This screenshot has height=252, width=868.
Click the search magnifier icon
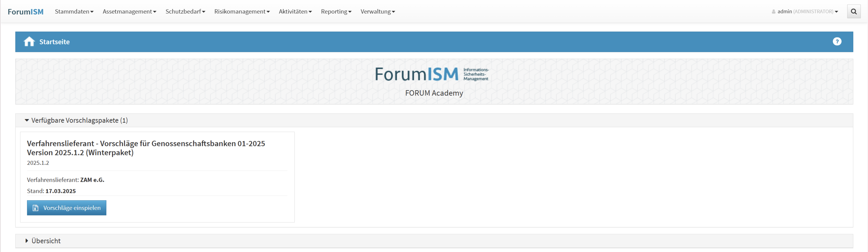pos(854,11)
